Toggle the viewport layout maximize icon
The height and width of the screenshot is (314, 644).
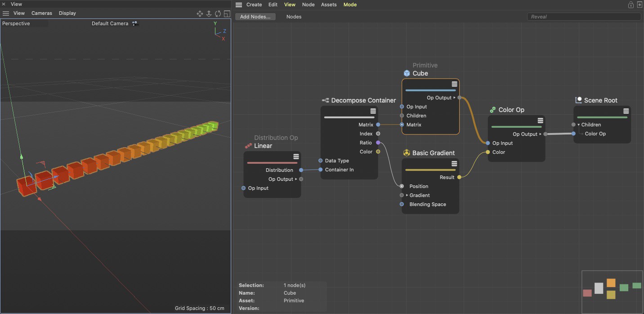point(227,13)
